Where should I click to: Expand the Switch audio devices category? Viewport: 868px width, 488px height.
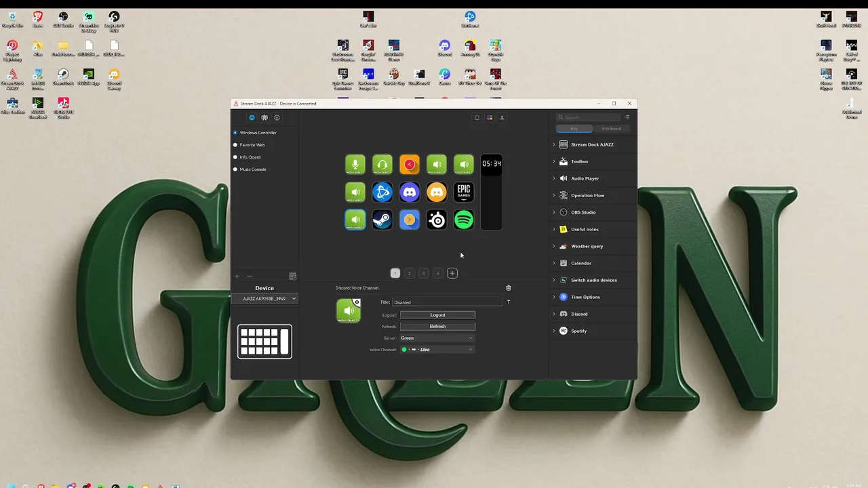tap(593, 280)
